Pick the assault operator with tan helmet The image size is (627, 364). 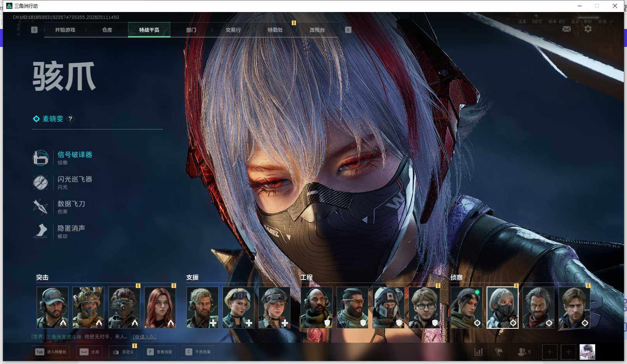tap(88, 307)
